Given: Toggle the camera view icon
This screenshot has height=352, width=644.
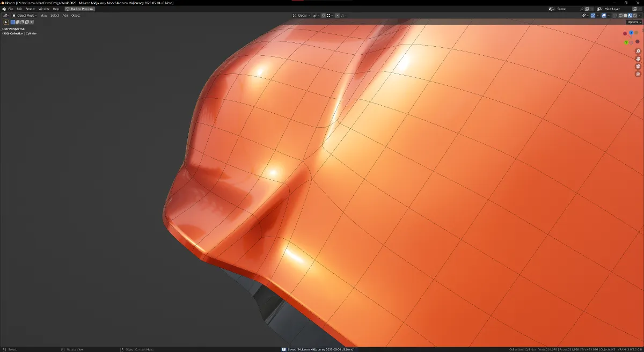Looking at the screenshot, I should click(x=638, y=66).
